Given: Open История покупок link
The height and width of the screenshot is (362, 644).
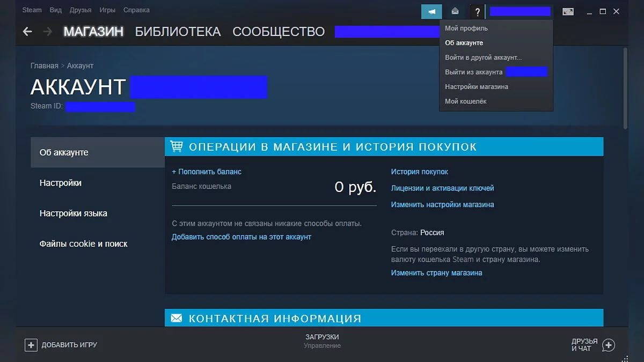Looking at the screenshot, I should point(419,172).
